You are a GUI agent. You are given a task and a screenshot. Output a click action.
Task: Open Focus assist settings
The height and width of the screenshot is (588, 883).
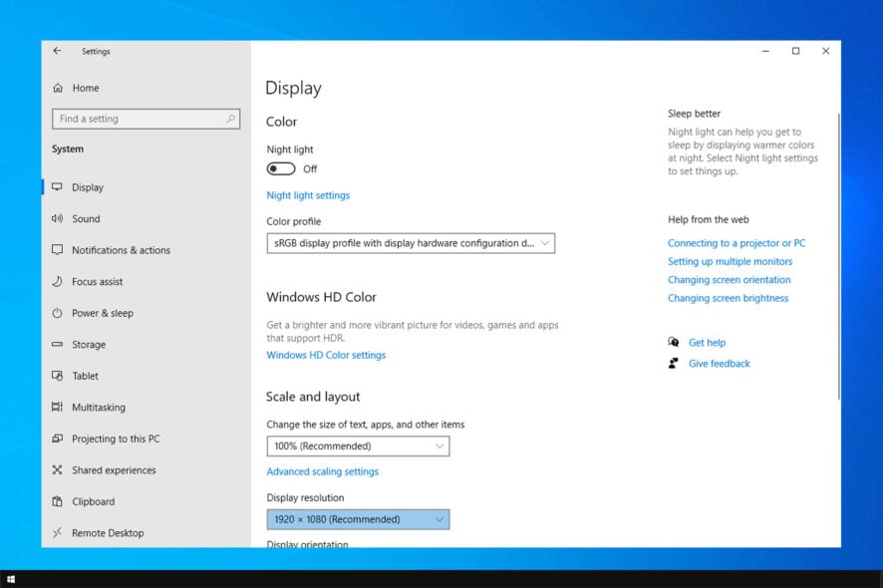pos(97,282)
